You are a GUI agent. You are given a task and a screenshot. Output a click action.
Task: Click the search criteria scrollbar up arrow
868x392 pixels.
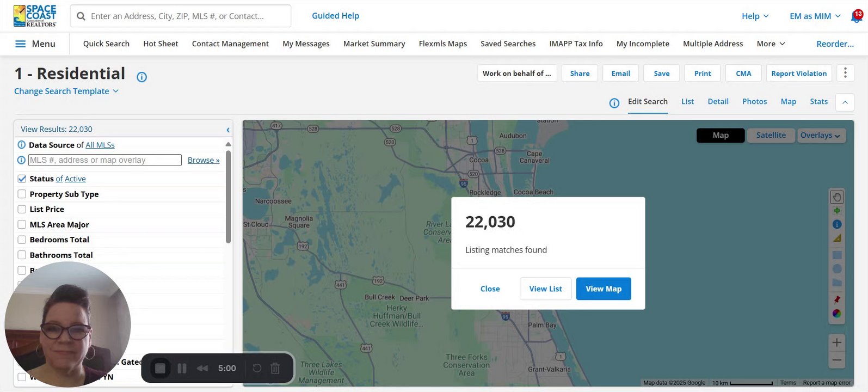[x=228, y=144]
